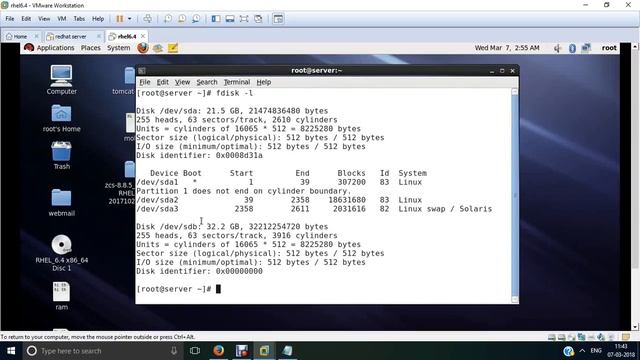
Task: Open terminal Search menu
Action: (207, 82)
